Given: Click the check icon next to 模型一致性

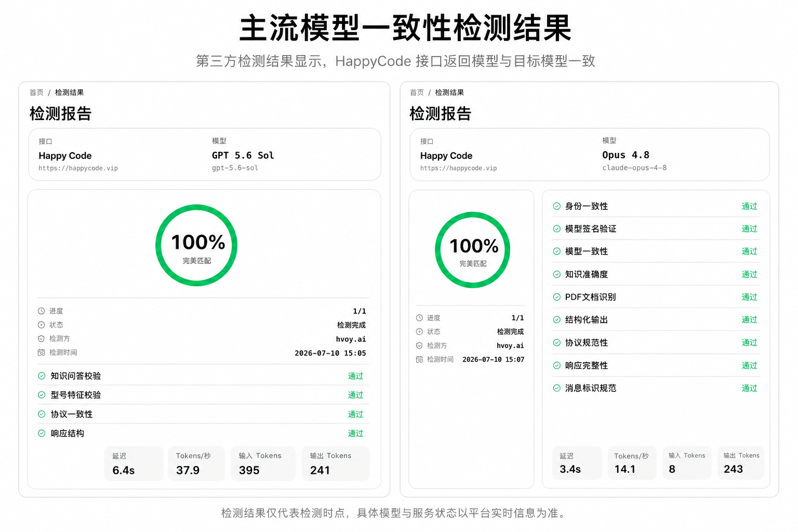Looking at the screenshot, I should click(x=557, y=251).
